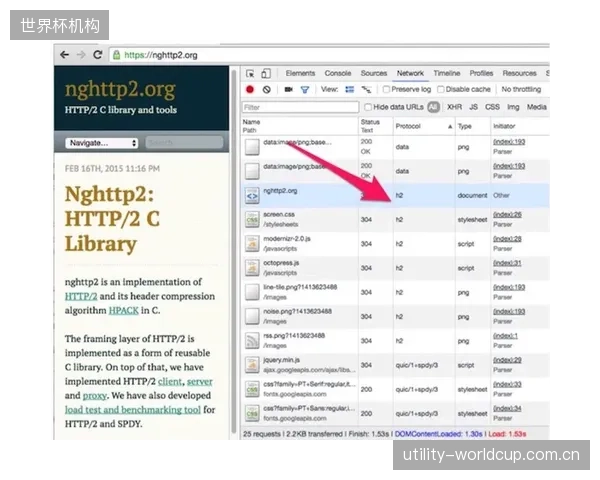Click the noise.png file icon
Image resolution: width=600 pixels, height=480 pixels.
click(x=252, y=317)
